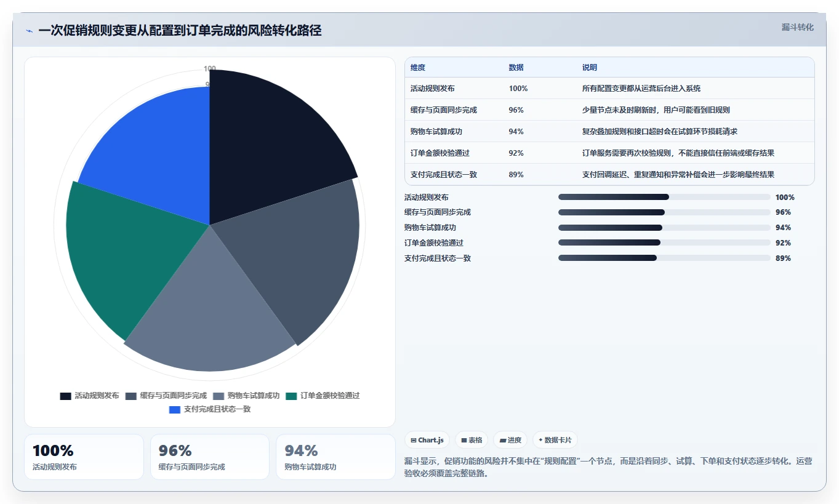Click the page title 一次促销规则变更
The image size is (839, 504).
[x=180, y=31]
